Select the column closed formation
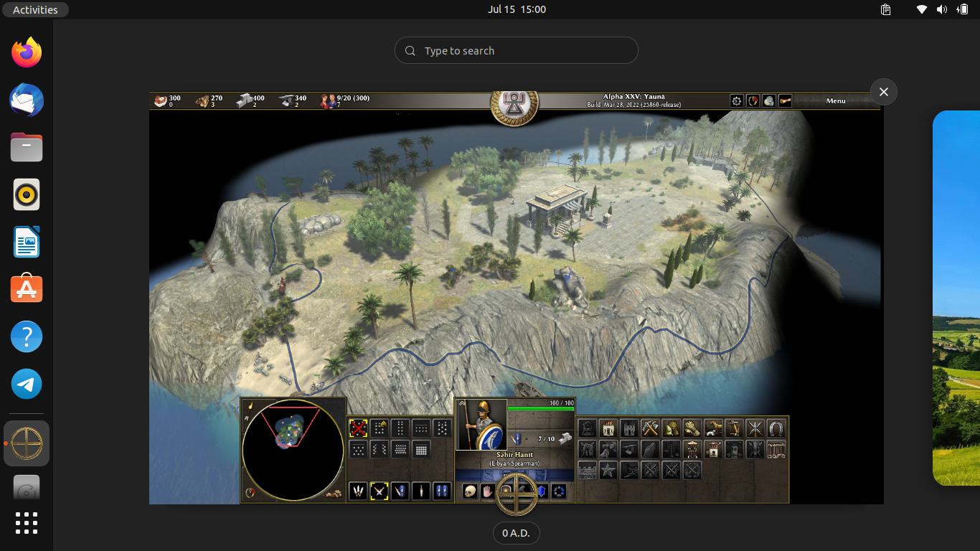The width and height of the screenshot is (980, 551). [x=400, y=428]
